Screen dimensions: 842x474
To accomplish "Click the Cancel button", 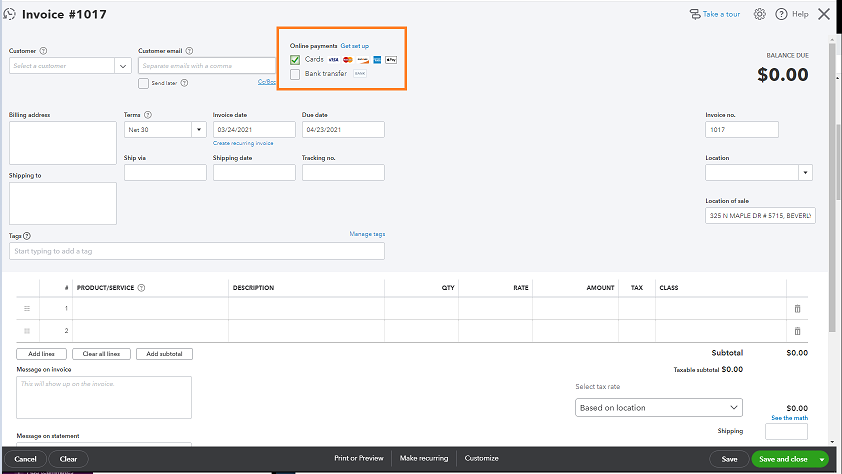I will pos(25,459).
